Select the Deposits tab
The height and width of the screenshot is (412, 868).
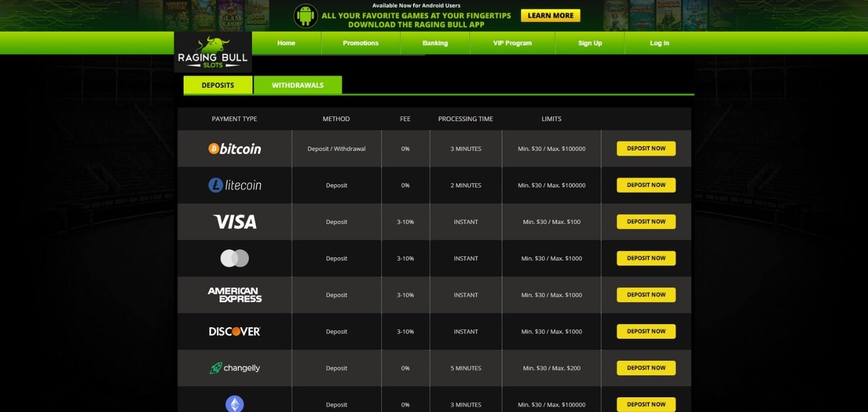tap(218, 85)
